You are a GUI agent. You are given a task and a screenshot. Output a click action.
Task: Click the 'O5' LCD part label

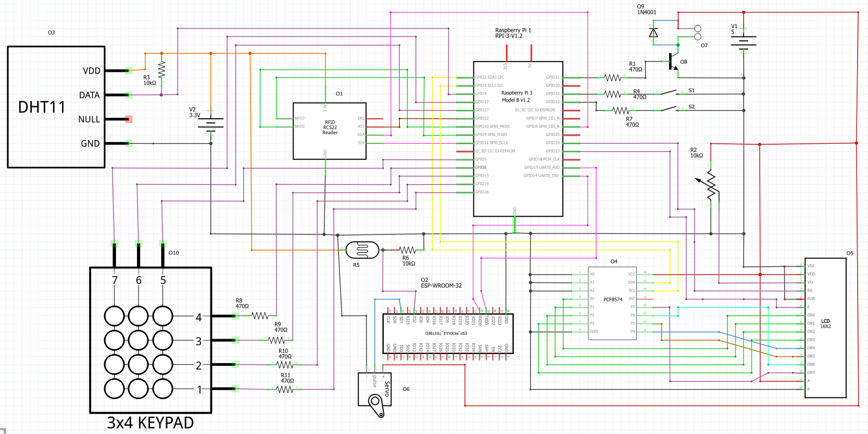coord(850,253)
